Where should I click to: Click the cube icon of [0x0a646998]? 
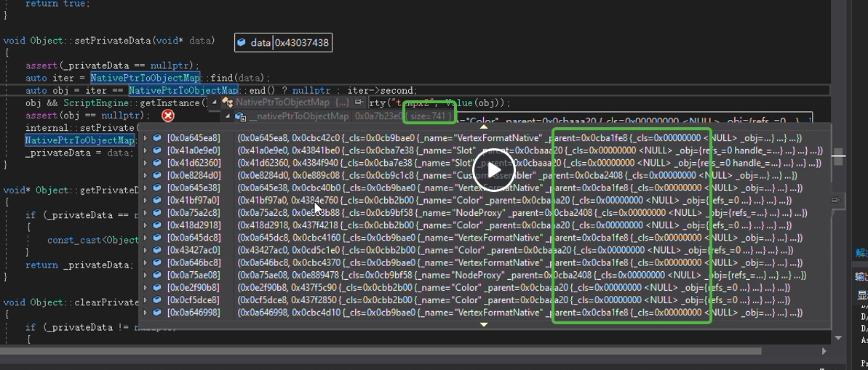pos(158,312)
